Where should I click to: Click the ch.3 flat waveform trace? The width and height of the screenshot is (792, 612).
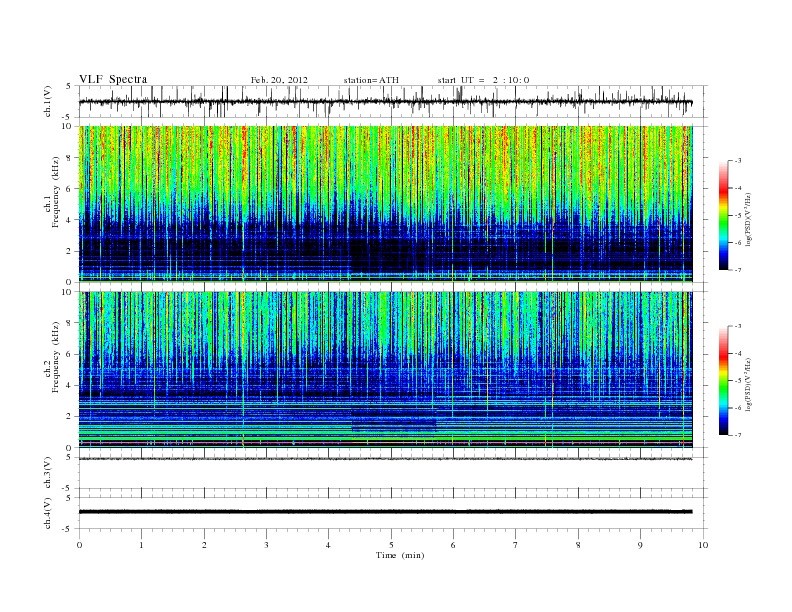click(x=385, y=458)
